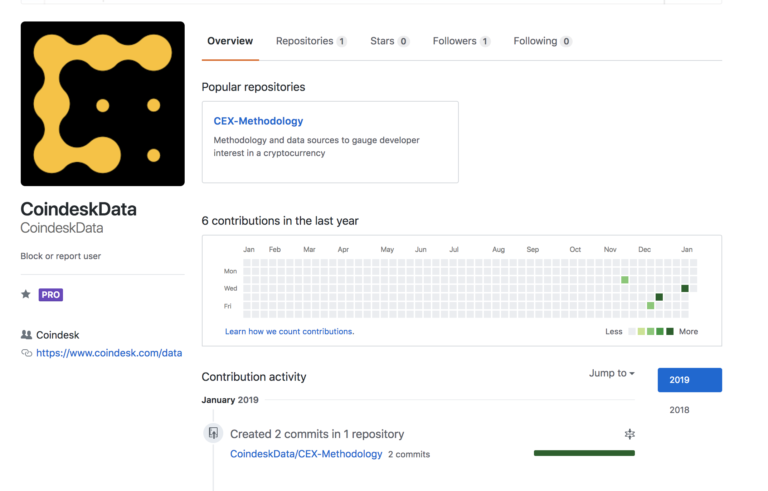This screenshot has height=491, width=768.
Task: Select the 2018 year filter
Action: [679, 410]
